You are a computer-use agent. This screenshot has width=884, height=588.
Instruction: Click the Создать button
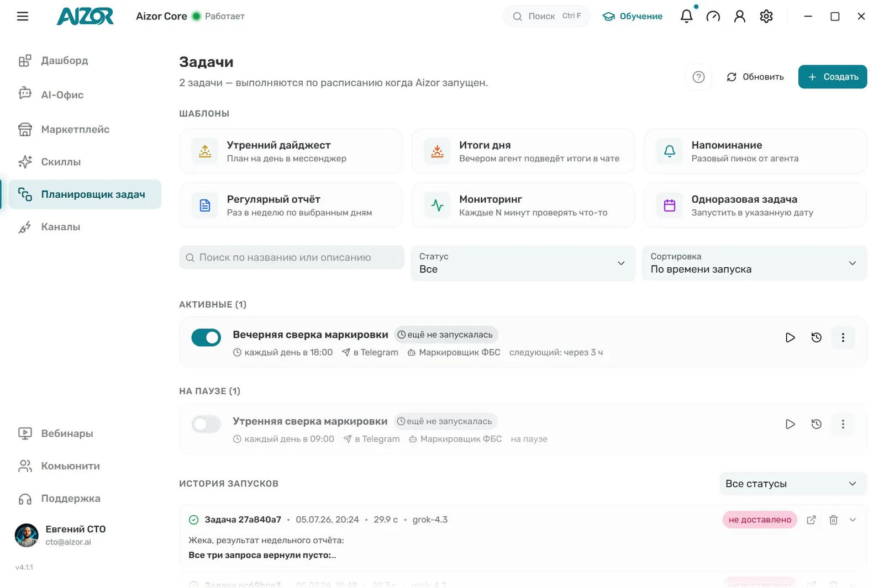pyautogui.click(x=833, y=77)
